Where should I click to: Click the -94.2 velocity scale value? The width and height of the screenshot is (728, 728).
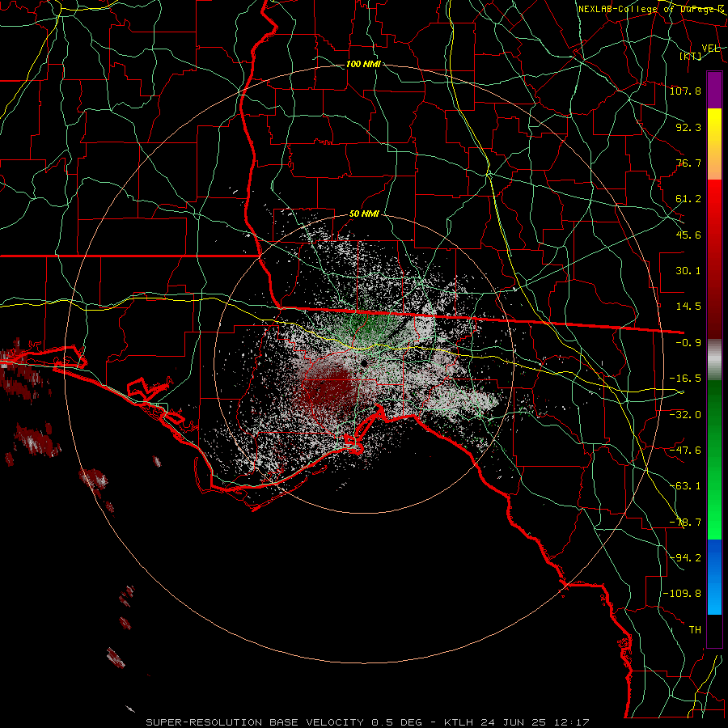click(685, 557)
